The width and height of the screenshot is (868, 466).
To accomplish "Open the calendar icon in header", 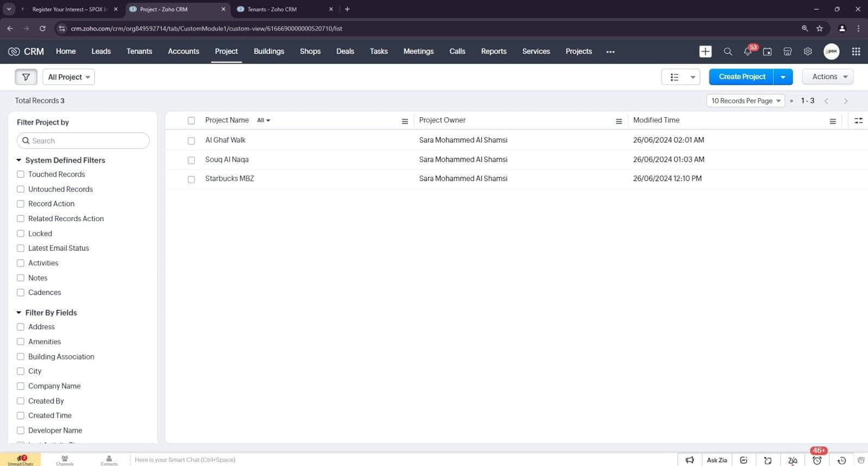I will pos(767,52).
